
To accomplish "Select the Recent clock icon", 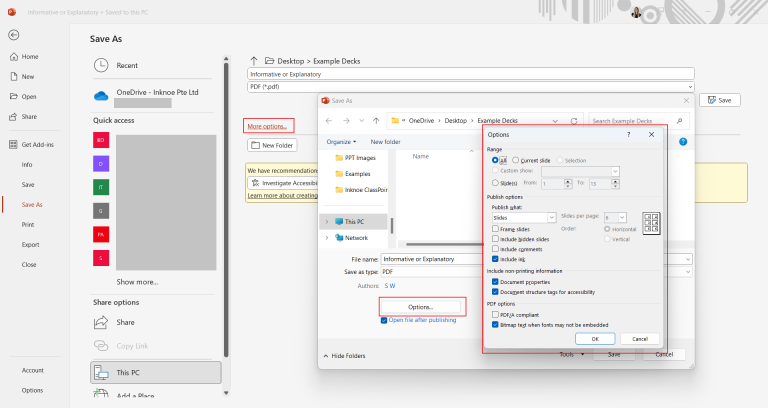I will 101,65.
